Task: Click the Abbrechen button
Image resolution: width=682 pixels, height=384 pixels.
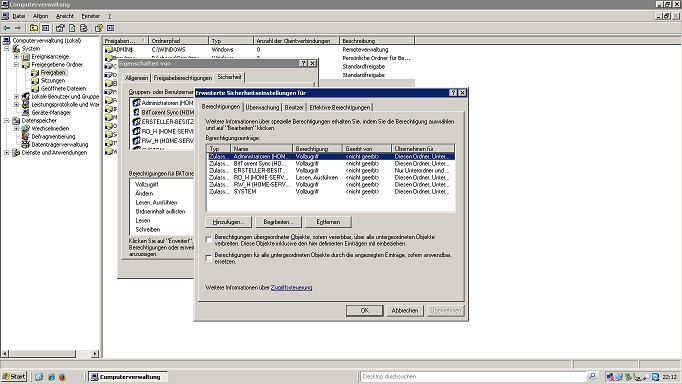Action: (x=405, y=311)
